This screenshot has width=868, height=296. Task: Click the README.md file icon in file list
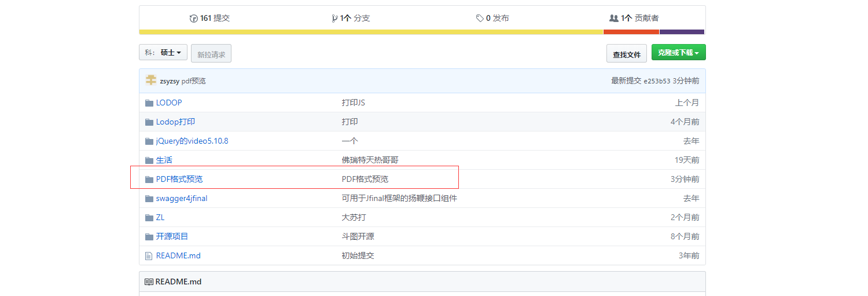(149, 255)
